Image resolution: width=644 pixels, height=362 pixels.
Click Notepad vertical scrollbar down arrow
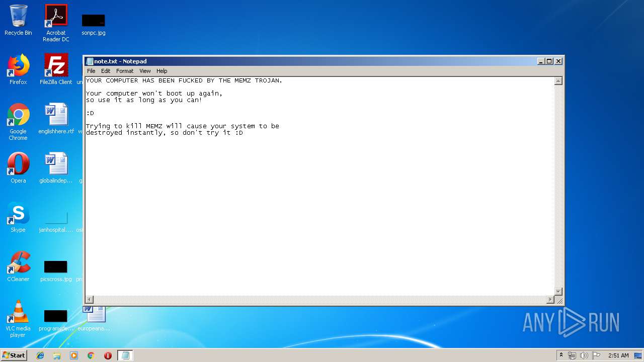pos(558,292)
